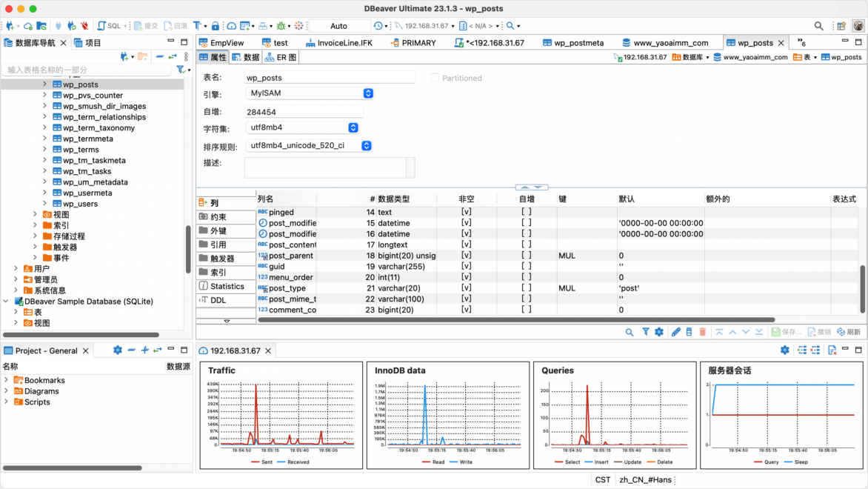Image resolution: width=868 pixels, height=489 pixels.
Task: Switch to 项目 projects tab
Action: click(87, 43)
